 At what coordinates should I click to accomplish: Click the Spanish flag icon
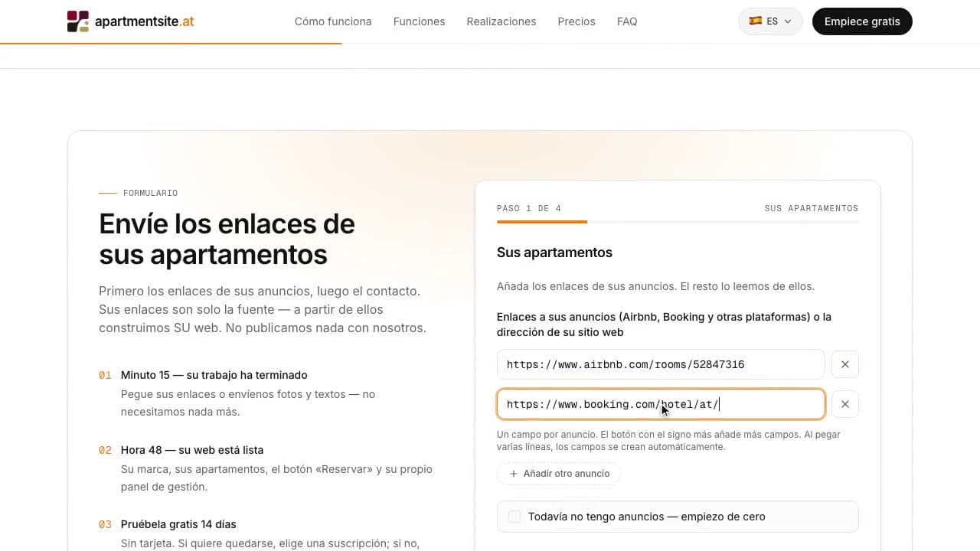coord(755,21)
